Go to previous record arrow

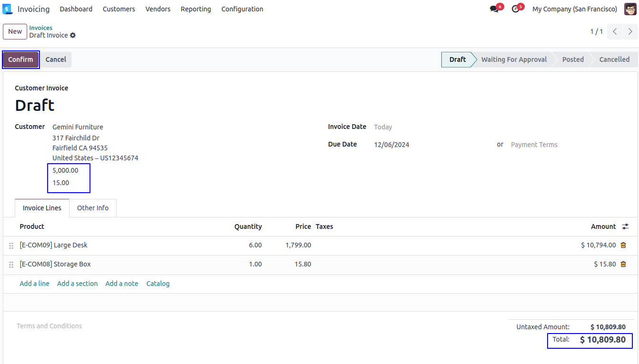point(615,31)
